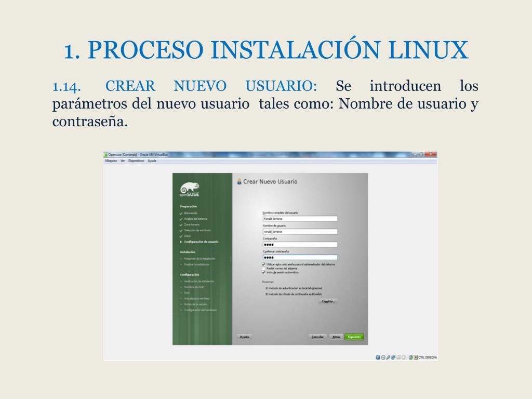
Task: Toggle use password for system administrator checkbox
Action: coord(263,264)
